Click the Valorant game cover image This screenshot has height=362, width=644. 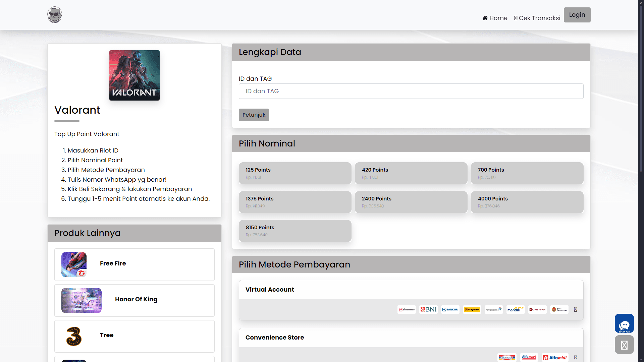click(x=134, y=75)
